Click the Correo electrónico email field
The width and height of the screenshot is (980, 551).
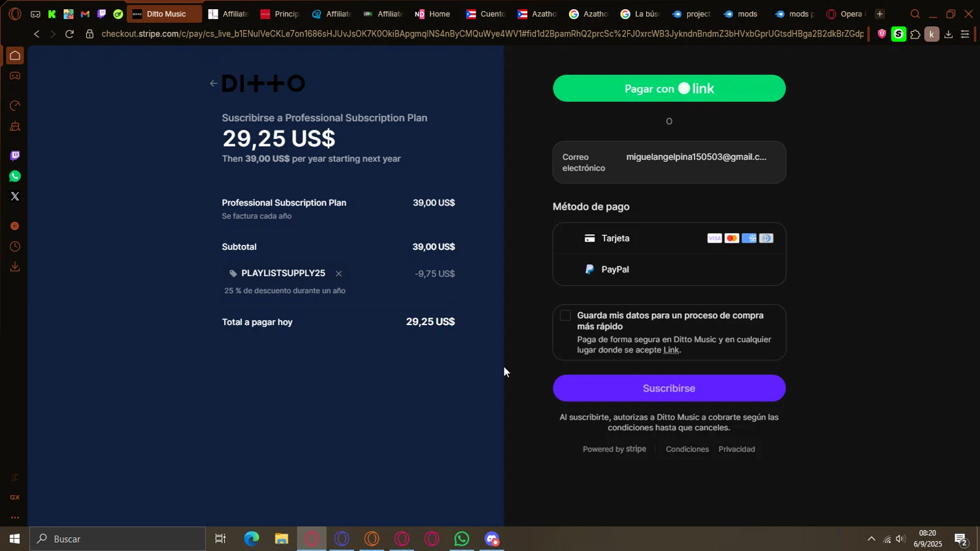(x=669, y=163)
